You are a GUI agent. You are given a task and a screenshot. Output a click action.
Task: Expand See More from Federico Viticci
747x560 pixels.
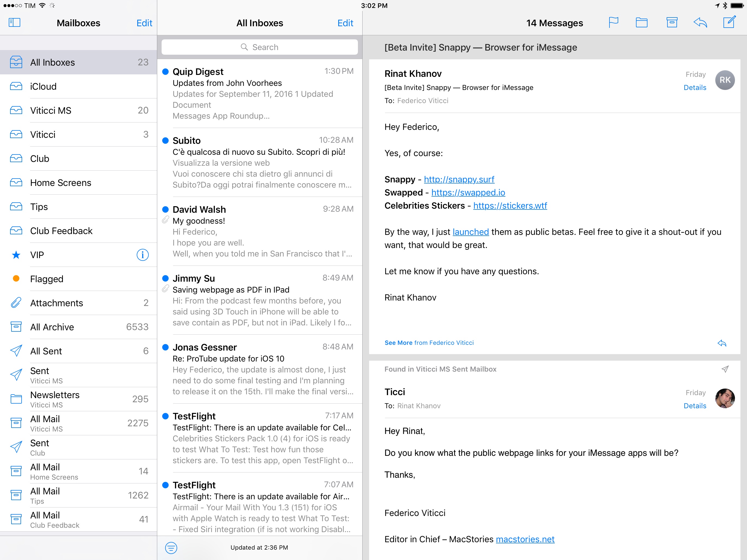(429, 343)
